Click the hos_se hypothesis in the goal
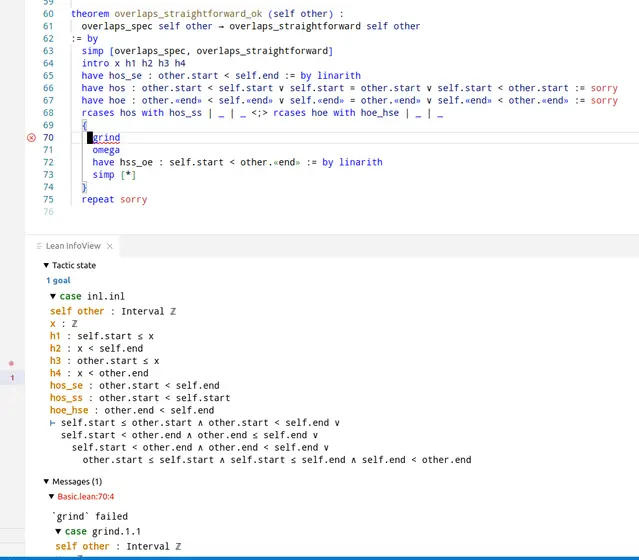Viewport: 639px width, 560px height. [x=66, y=385]
